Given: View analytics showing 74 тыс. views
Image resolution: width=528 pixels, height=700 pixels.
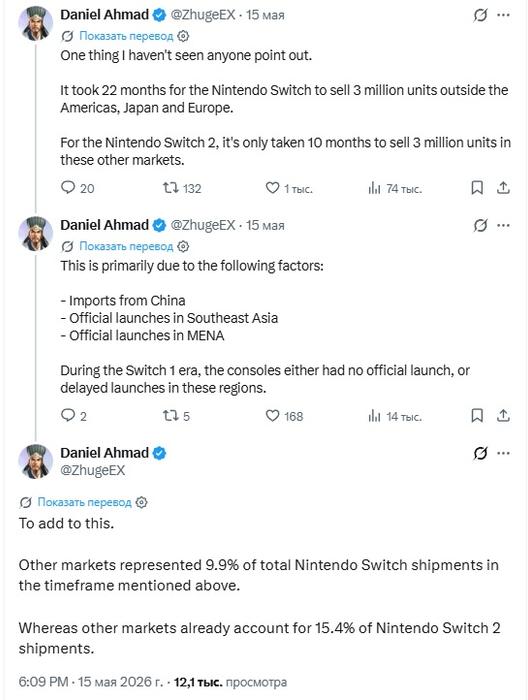Looking at the screenshot, I should click(x=395, y=188).
